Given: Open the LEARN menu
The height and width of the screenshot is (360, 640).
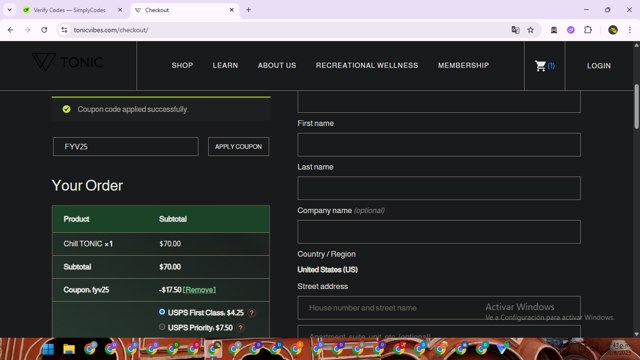Looking at the screenshot, I should 225,65.
